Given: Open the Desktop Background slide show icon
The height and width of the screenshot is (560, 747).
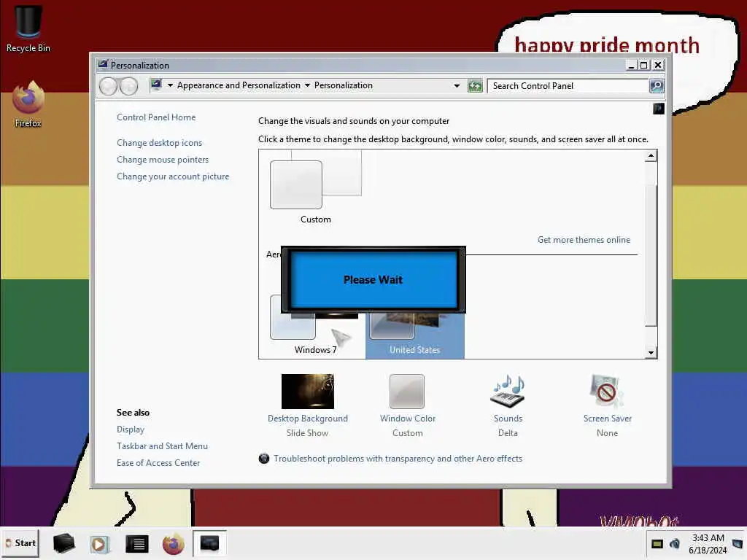Looking at the screenshot, I should click(308, 392).
